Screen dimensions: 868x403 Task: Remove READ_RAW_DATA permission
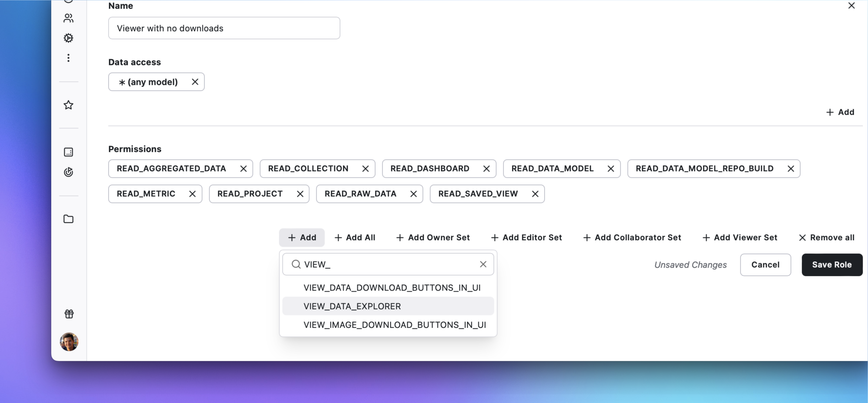(x=414, y=194)
